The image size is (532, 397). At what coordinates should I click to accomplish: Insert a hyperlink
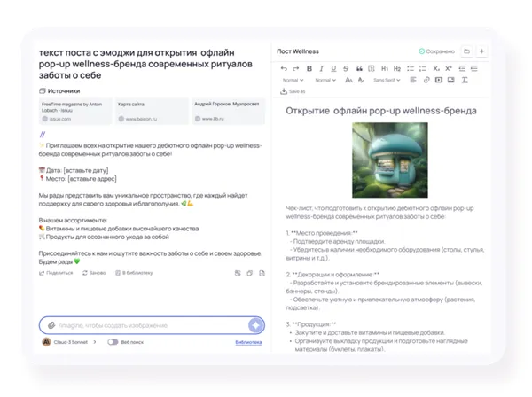pos(426,80)
